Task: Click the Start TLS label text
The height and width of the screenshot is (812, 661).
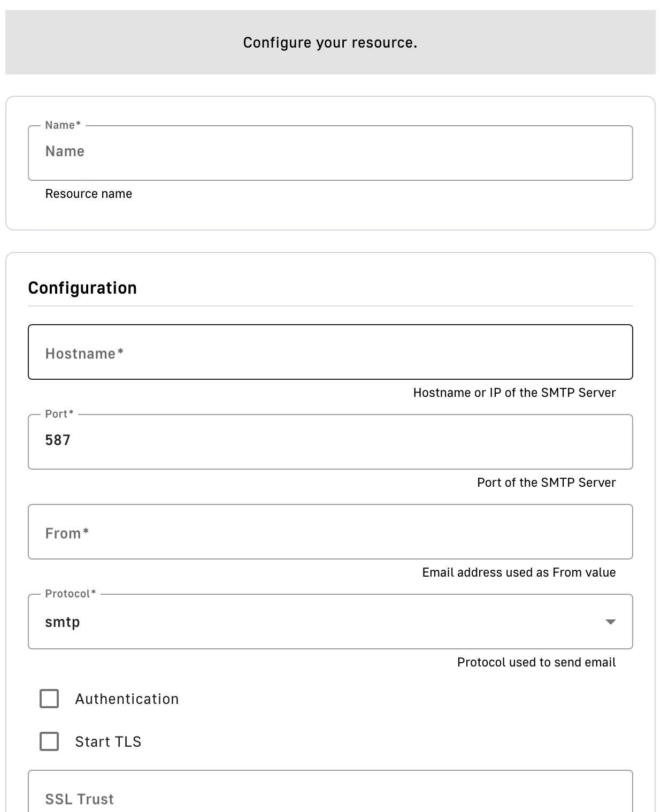Action: (108, 741)
